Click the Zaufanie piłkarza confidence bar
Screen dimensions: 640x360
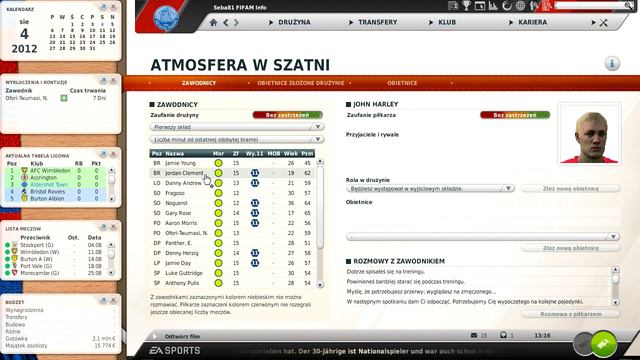click(x=515, y=115)
